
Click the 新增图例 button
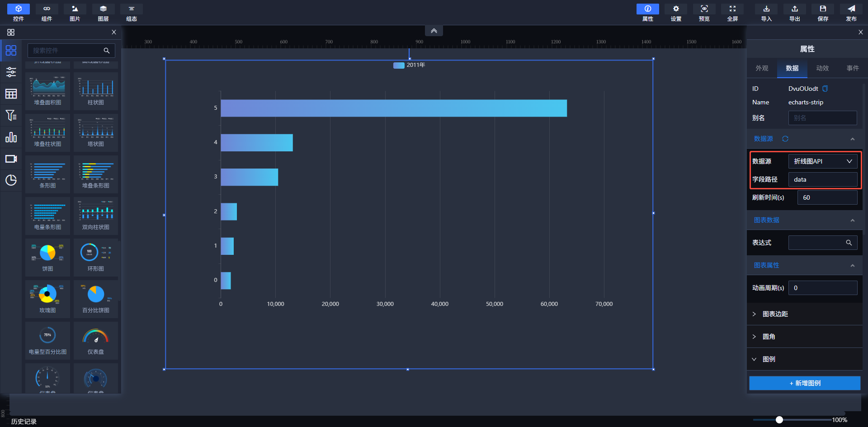(805, 383)
